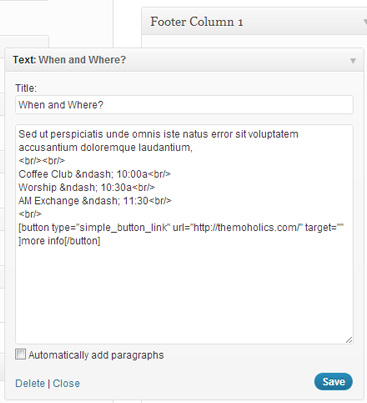Place cursor on the 'Coffee Club' line

95,174
